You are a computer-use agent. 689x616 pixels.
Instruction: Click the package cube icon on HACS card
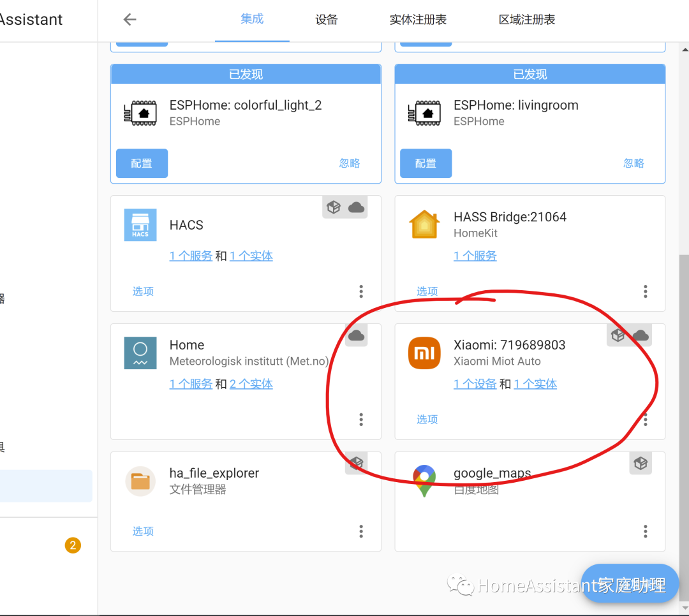(x=334, y=207)
